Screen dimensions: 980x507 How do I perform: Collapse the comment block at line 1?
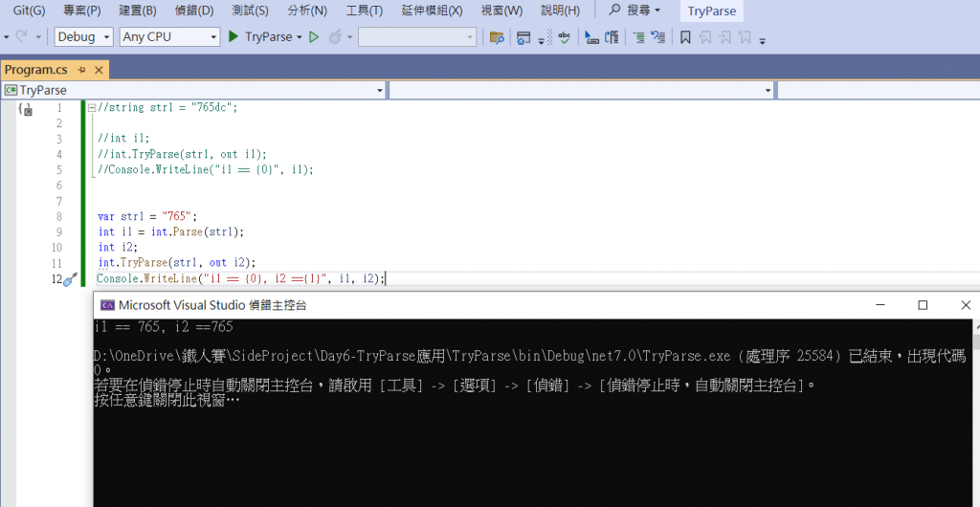[x=92, y=107]
